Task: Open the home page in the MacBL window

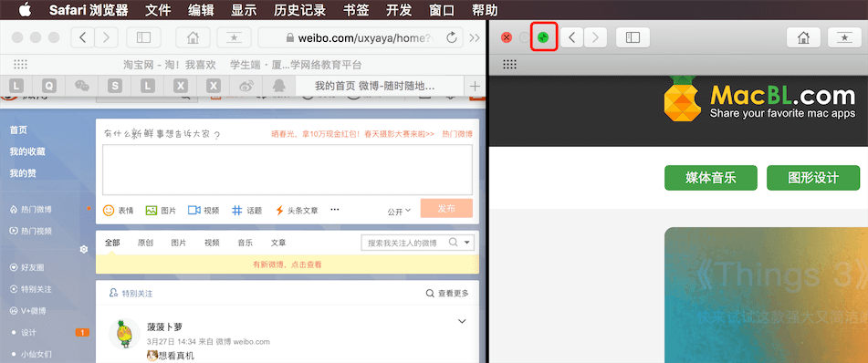Action: (x=804, y=37)
